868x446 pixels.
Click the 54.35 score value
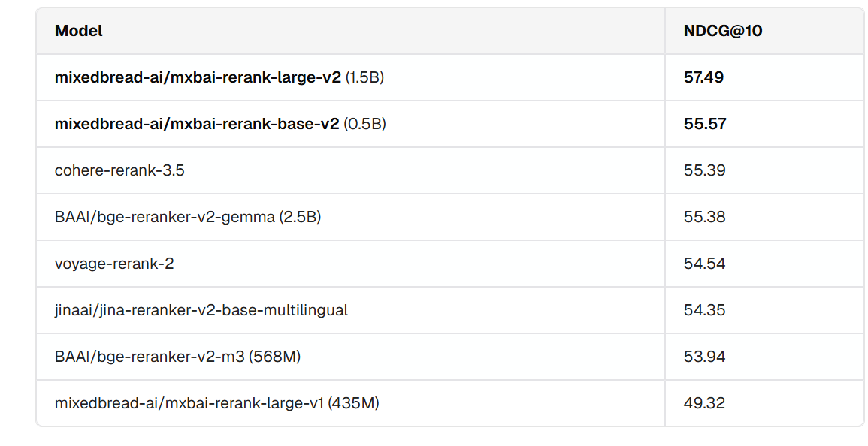(705, 310)
